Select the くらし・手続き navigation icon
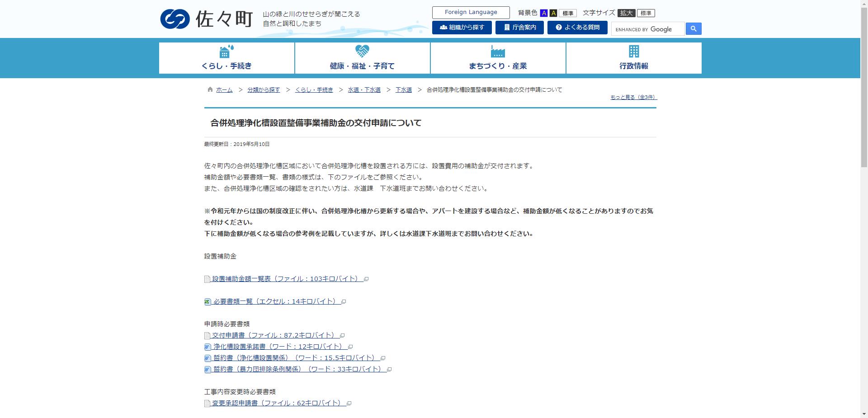Image resolution: width=868 pixels, height=418 pixels. (226, 52)
